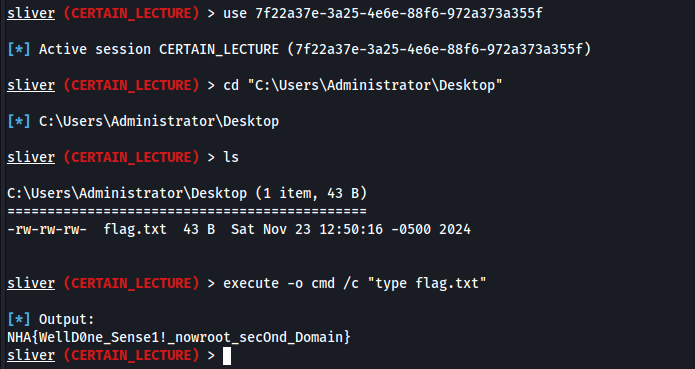Screen dimensions: 695x369
Task: Click the sliver prompt on the first line
Action: [x=31, y=13]
